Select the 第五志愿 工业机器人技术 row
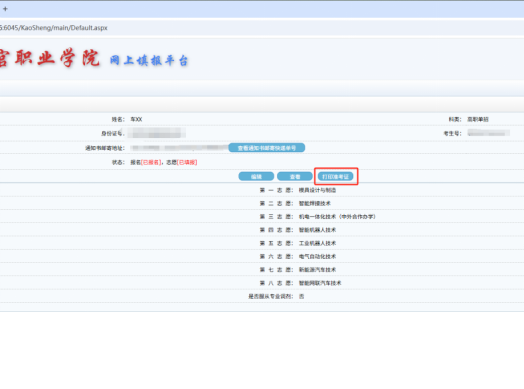The image size is (524, 389). coord(262,243)
